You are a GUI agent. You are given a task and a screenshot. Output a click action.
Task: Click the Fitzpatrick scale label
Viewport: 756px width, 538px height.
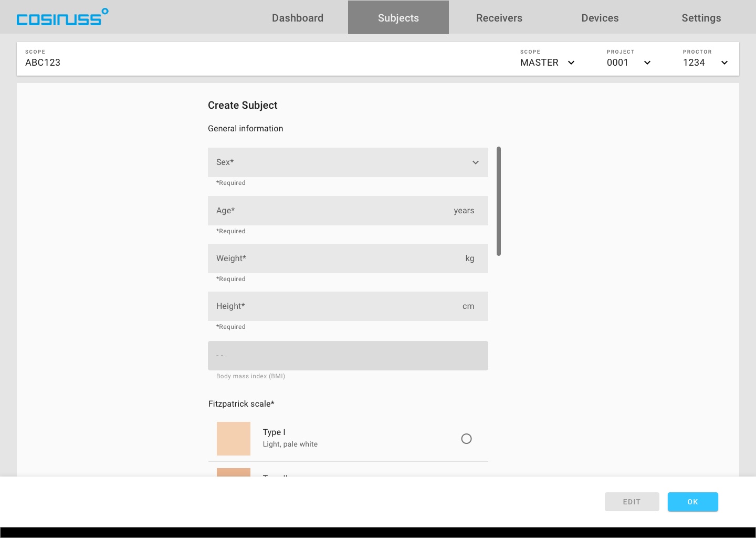(241, 404)
